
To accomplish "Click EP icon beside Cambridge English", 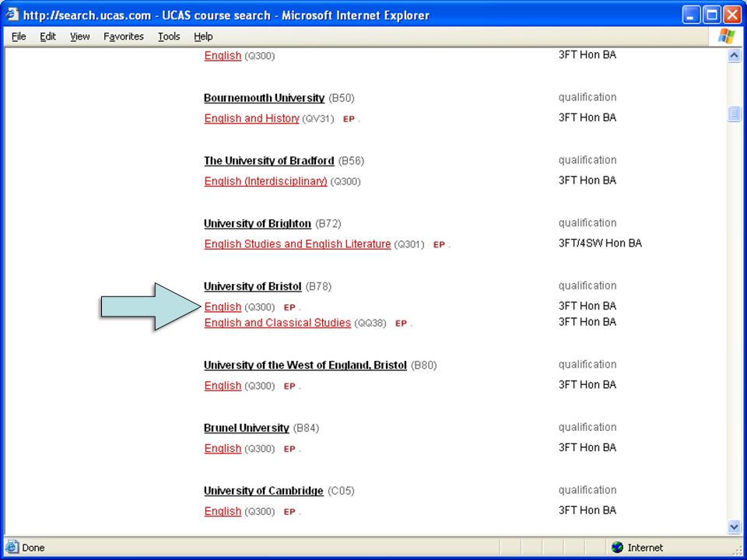I will (x=289, y=513).
